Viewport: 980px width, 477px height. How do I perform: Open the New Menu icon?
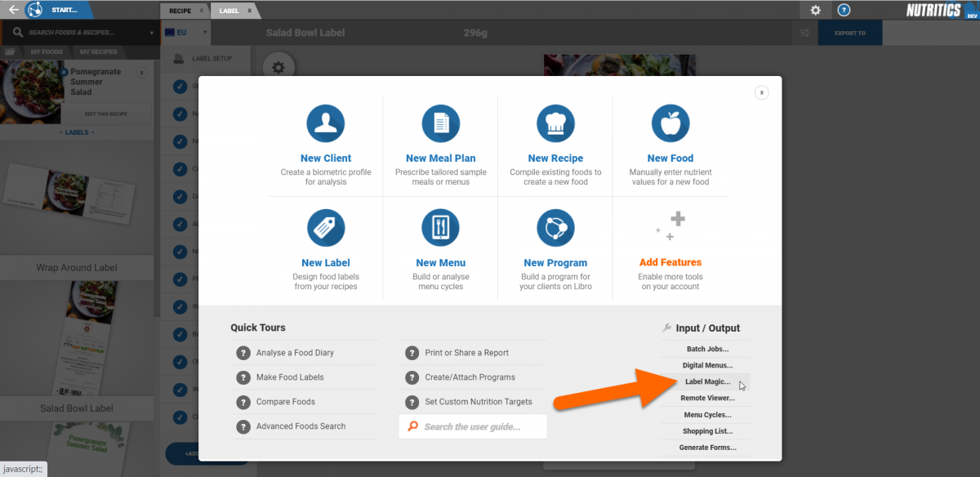point(440,228)
